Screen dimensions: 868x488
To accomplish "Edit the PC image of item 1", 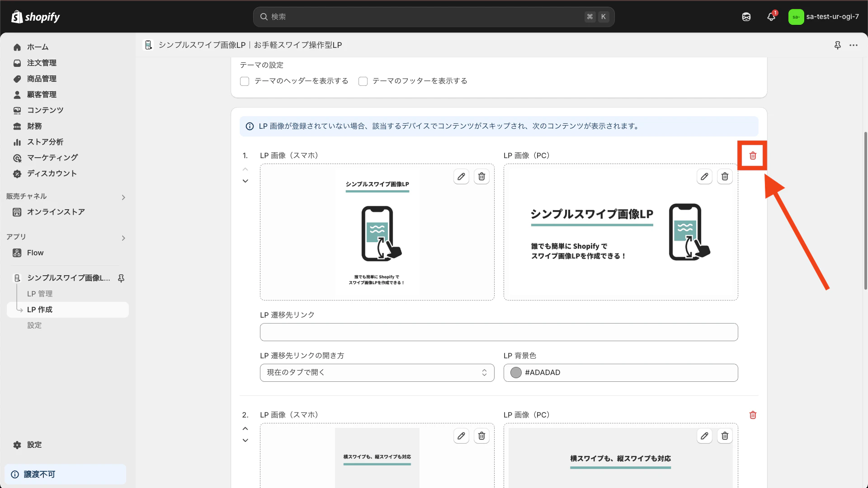I will (704, 177).
